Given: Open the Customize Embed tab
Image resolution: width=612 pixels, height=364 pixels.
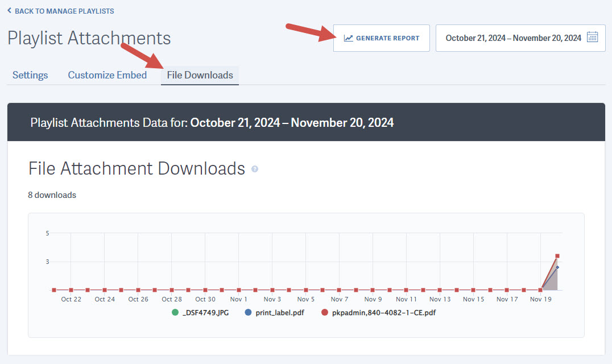Looking at the screenshot, I should (107, 75).
